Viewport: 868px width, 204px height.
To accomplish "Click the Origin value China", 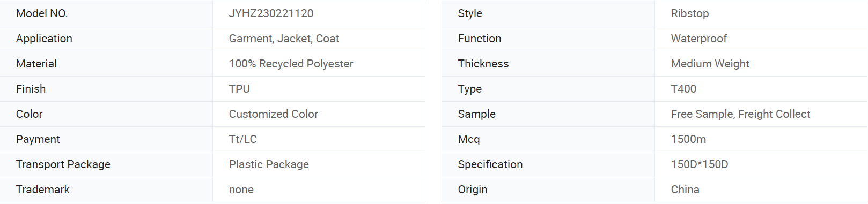I will click(x=685, y=190).
